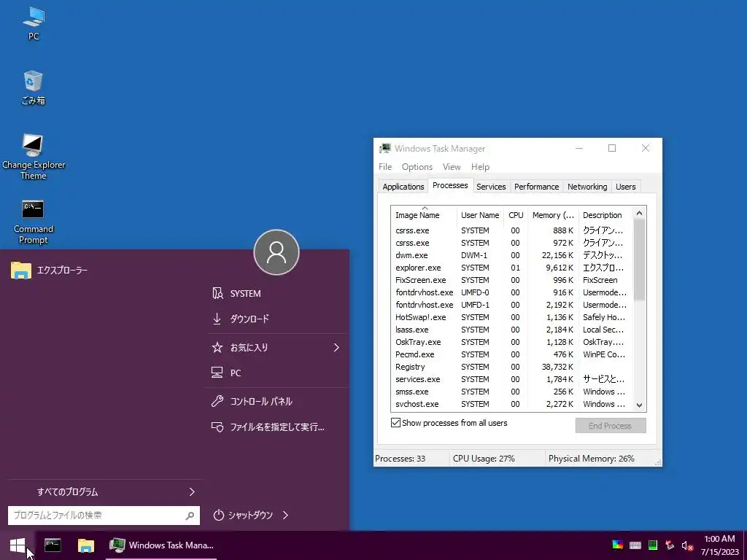Screen dimensions: 747x560
Task: Select the svchost.exe process row
Action: [x=512, y=404]
